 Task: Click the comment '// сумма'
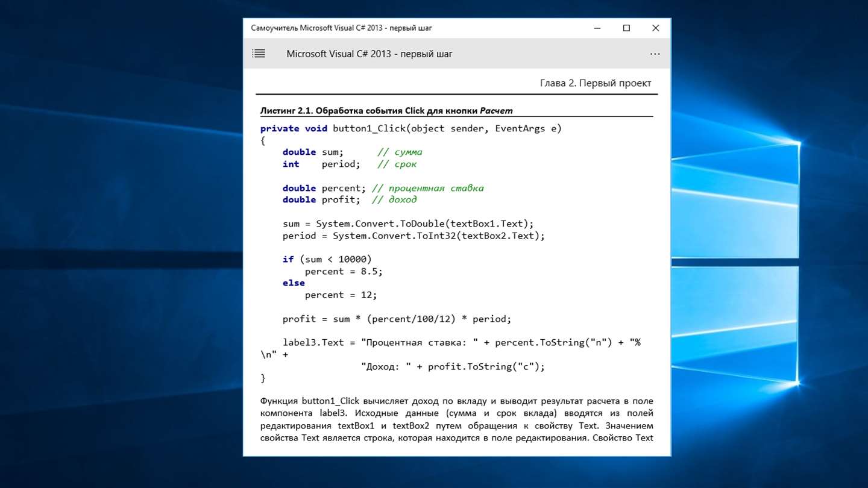click(x=400, y=152)
